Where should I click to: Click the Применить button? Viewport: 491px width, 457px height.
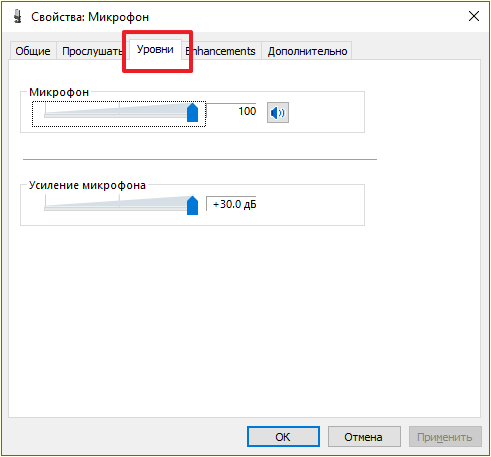[x=445, y=437]
